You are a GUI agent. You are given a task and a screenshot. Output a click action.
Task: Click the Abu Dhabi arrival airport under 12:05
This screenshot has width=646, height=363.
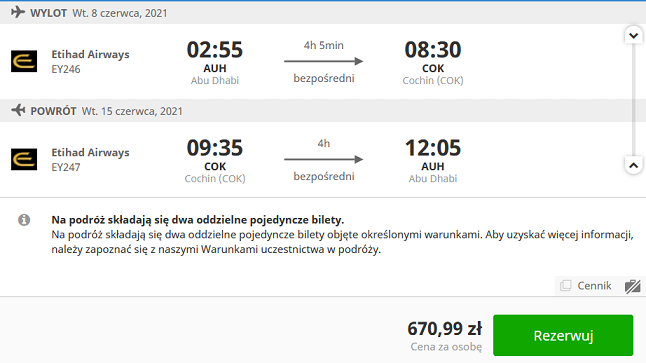pyautogui.click(x=433, y=179)
